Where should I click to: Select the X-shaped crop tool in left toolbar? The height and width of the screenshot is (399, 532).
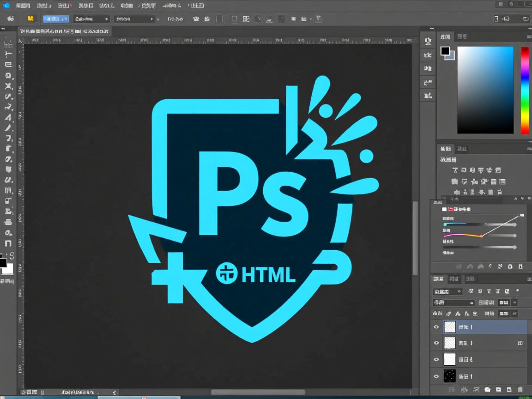(x=8, y=86)
